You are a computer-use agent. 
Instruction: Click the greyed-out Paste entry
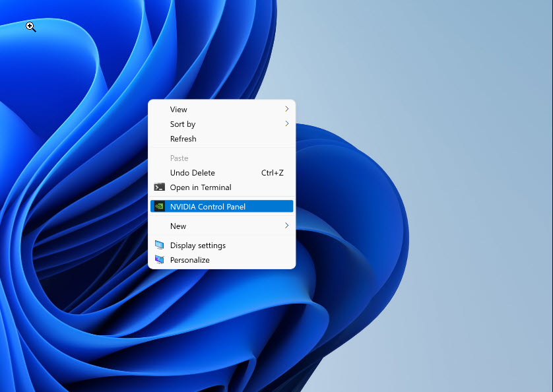[x=179, y=158]
